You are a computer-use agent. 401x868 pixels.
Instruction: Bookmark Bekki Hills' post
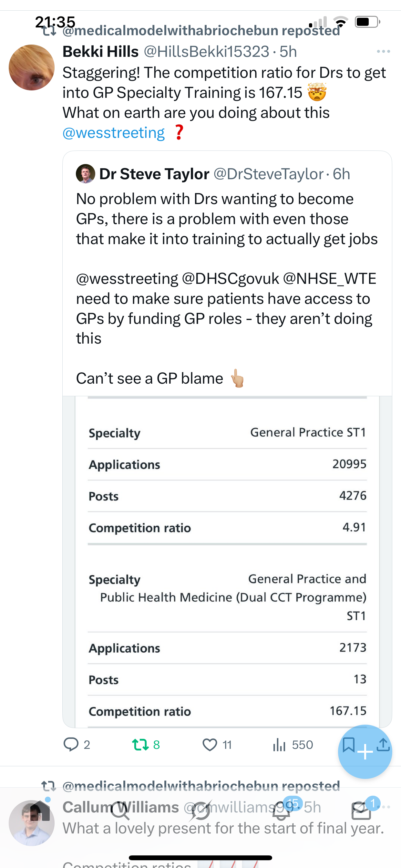[x=348, y=744]
